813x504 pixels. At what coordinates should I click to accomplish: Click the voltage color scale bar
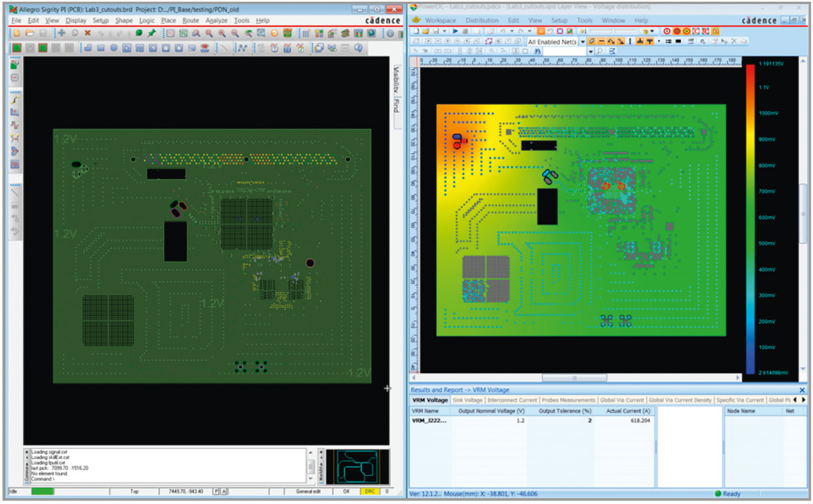(x=750, y=219)
